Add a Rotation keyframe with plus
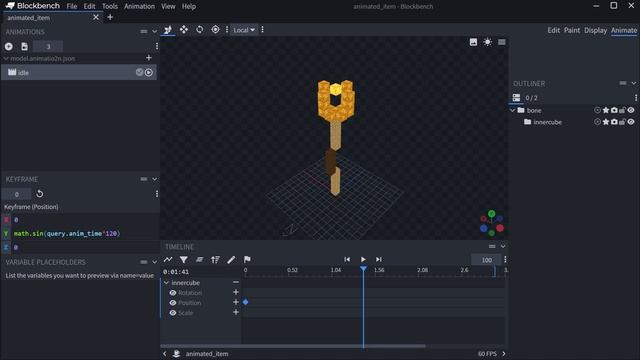The width and height of the screenshot is (640, 360). click(x=236, y=292)
